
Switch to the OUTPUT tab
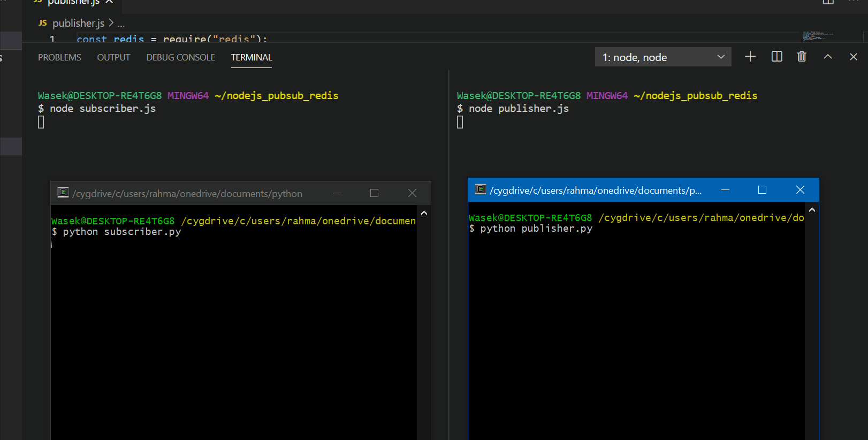[x=113, y=57]
